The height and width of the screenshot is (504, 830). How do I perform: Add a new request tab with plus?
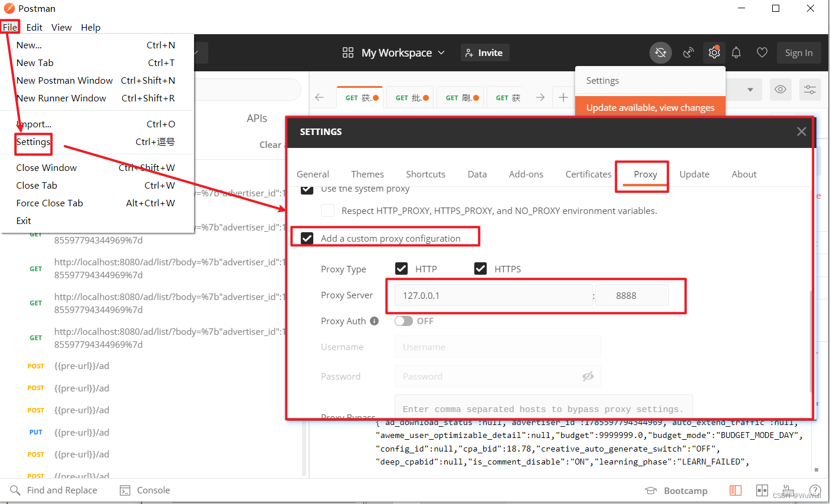tap(563, 97)
